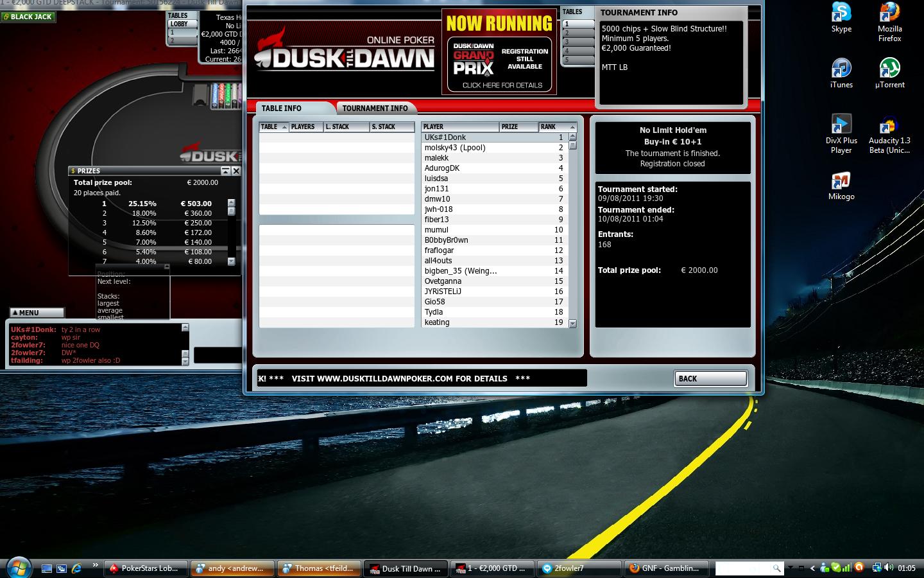
Task: Click search magnifier icon in taskbar
Action: (x=776, y=568)
